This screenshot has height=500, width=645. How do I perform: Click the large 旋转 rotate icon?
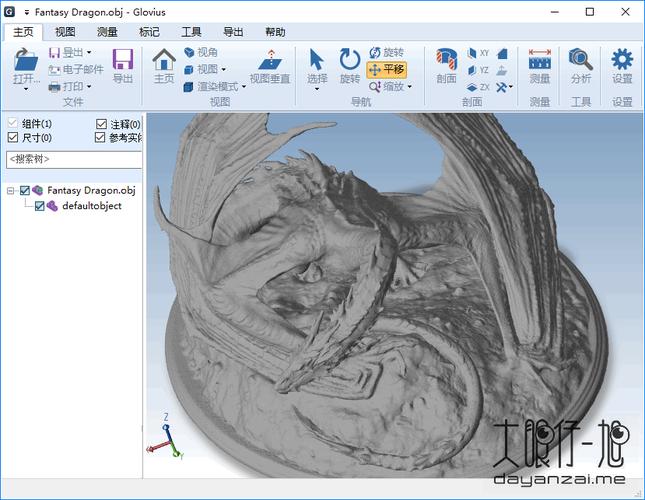click(350, 60)
